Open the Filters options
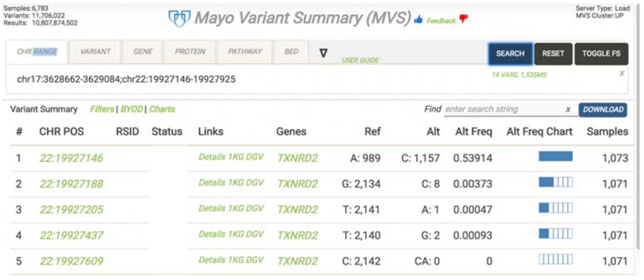The height and width of the screenshot is (280, 644). (102, 109)
